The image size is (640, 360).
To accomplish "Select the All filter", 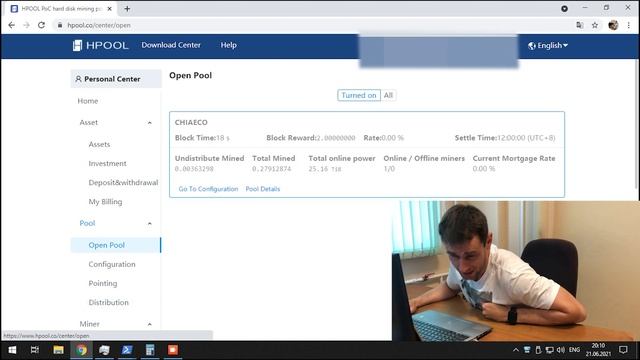I will [x=388, y=95].
